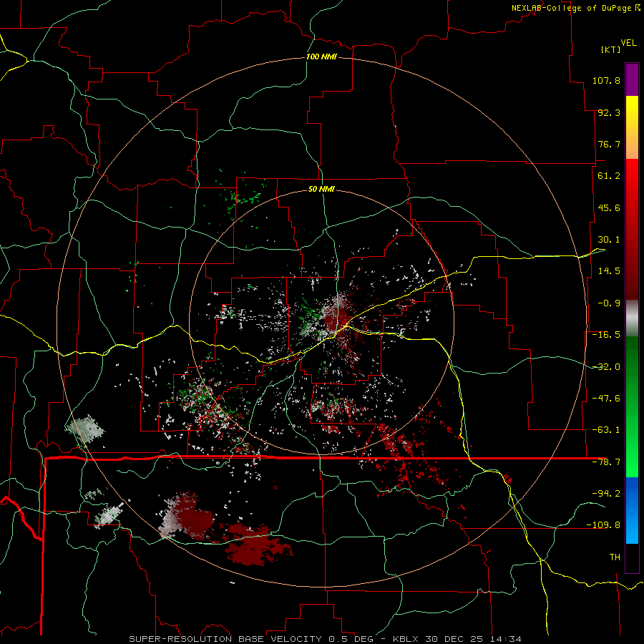
Task: Click the -78.7 scale value
Action: 606,462
